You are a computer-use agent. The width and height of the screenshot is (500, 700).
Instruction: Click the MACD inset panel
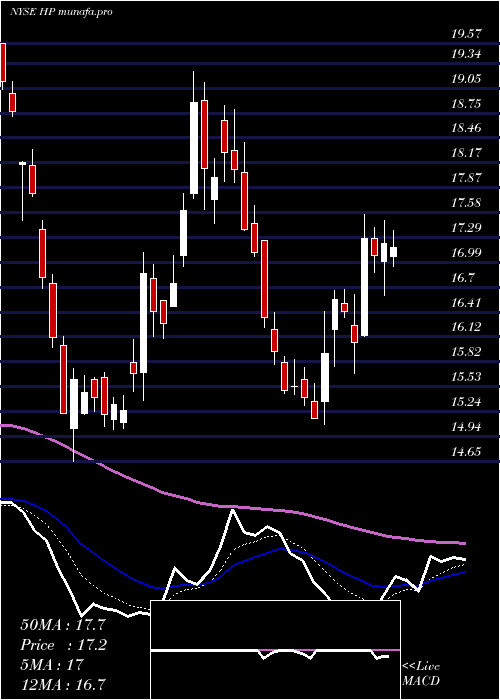(275, 650)
